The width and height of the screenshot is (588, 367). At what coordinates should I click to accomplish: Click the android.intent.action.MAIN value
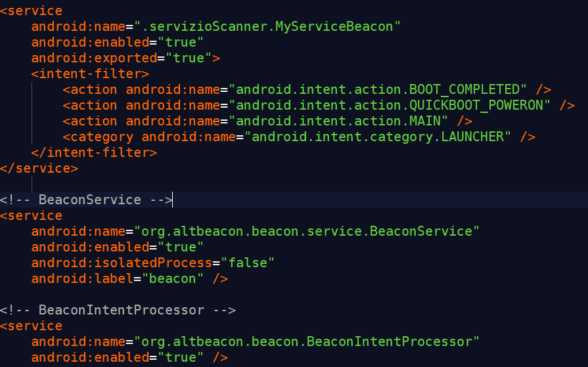click(338, 121)
